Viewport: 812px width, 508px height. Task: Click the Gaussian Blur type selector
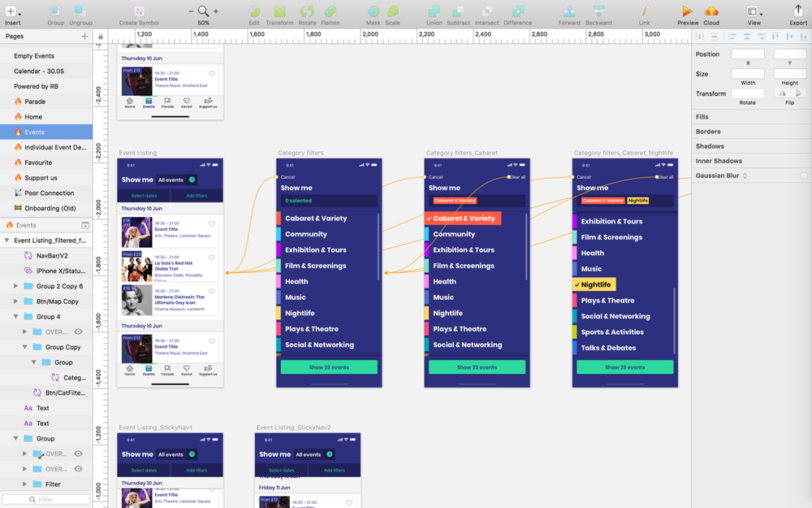[x=745, y=176]
